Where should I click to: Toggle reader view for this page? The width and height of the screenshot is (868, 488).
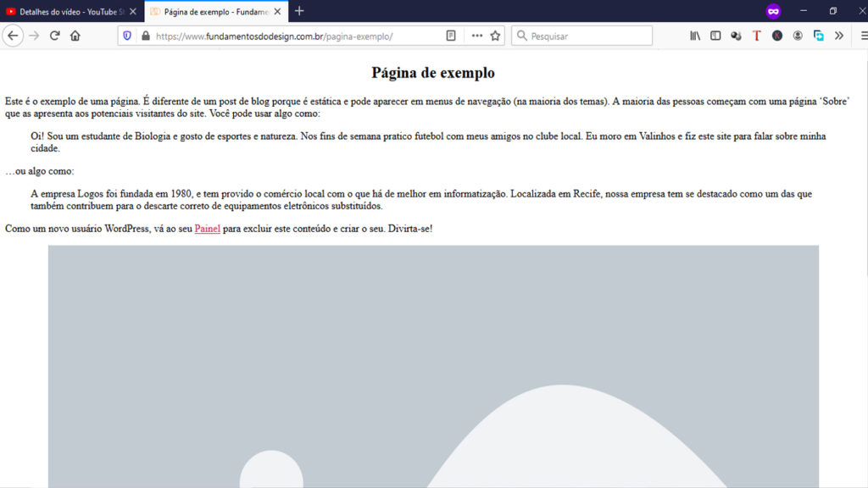pos(451,36)
